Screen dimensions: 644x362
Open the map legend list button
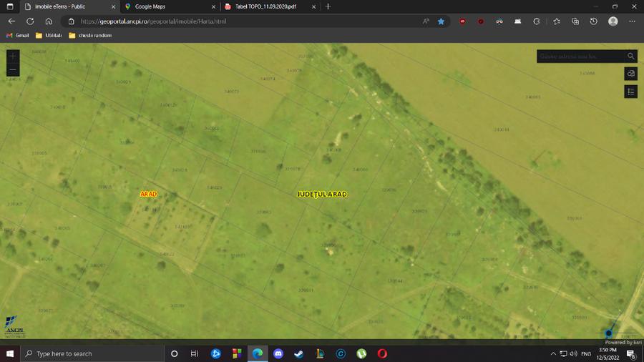point(630,92)
